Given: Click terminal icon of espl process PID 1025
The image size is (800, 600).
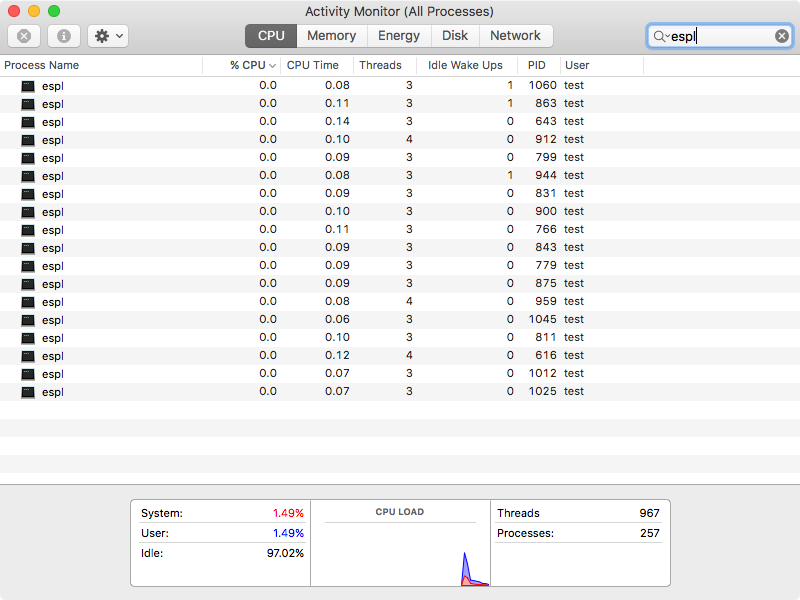Looking at the screenshot, I should [27, 392].
